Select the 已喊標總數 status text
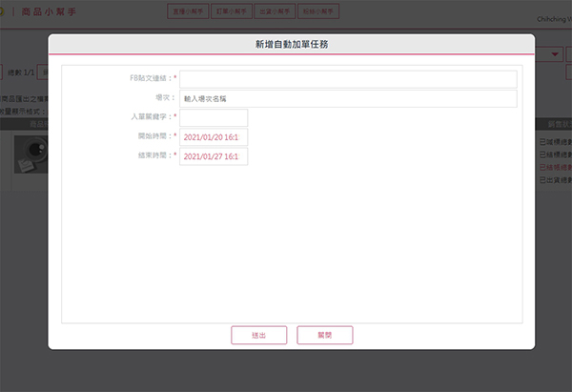Viewport: 572px width, 392px height. click(x=554, y=142)
